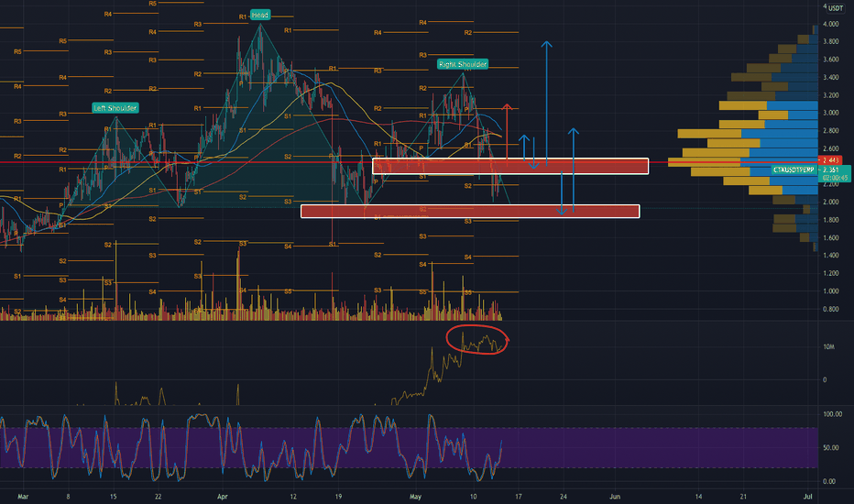Click the 10M value on indicator axis
The image size is (854, 504).
pyautogui.click(x=828, y=346)
